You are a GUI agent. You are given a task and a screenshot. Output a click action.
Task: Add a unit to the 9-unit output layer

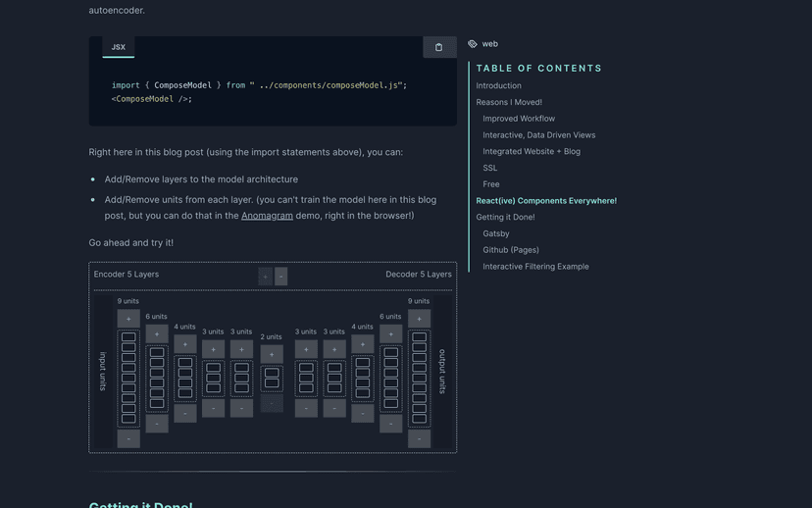[x=419, y=319]
